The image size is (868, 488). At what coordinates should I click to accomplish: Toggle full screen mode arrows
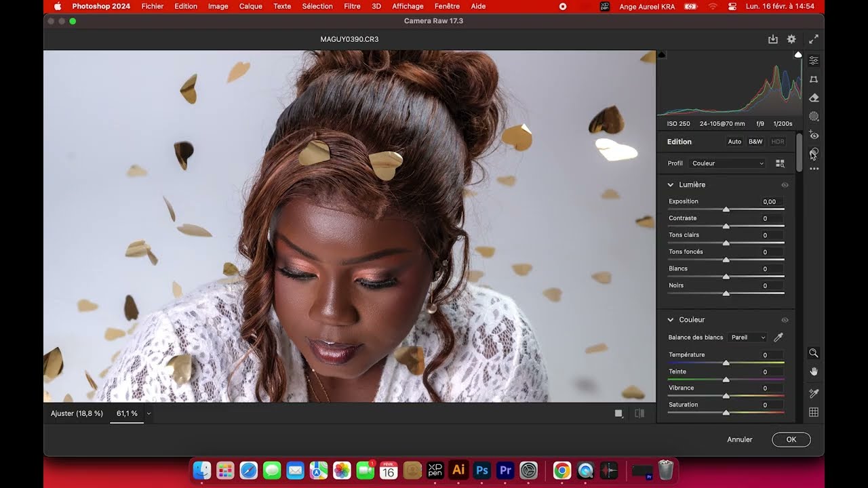(814, 39)
